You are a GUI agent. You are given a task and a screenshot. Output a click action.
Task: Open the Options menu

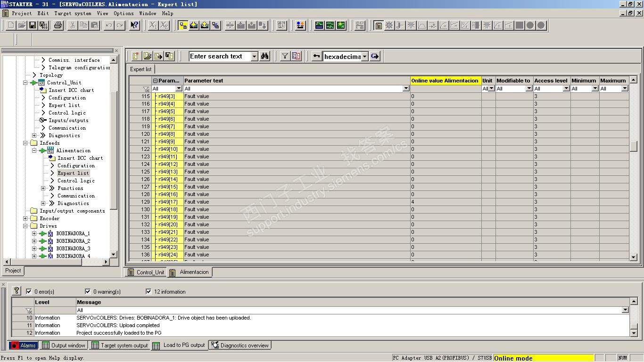point(124,13)
